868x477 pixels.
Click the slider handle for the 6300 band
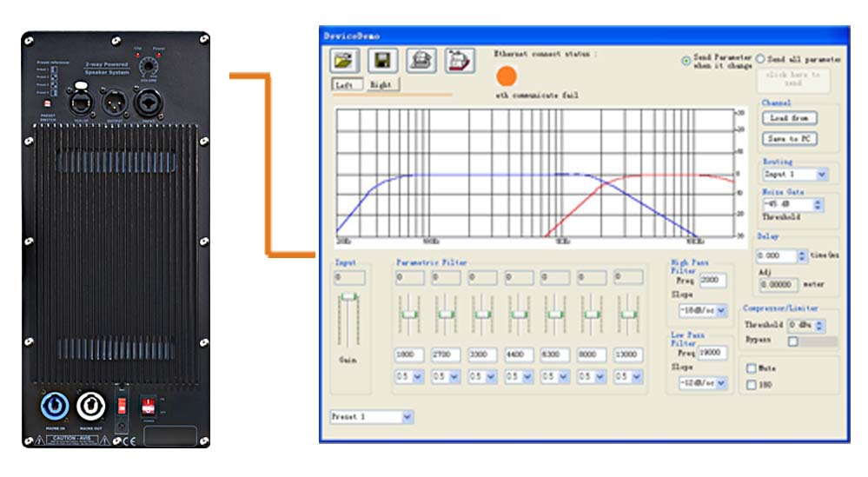click(x=555, y=314)
